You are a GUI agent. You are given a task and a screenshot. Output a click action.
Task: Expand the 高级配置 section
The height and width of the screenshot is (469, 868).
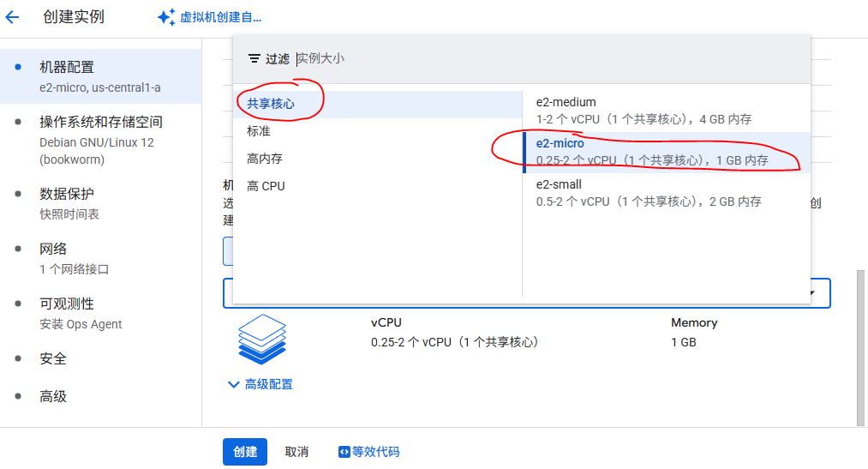(x=260, y=384)
